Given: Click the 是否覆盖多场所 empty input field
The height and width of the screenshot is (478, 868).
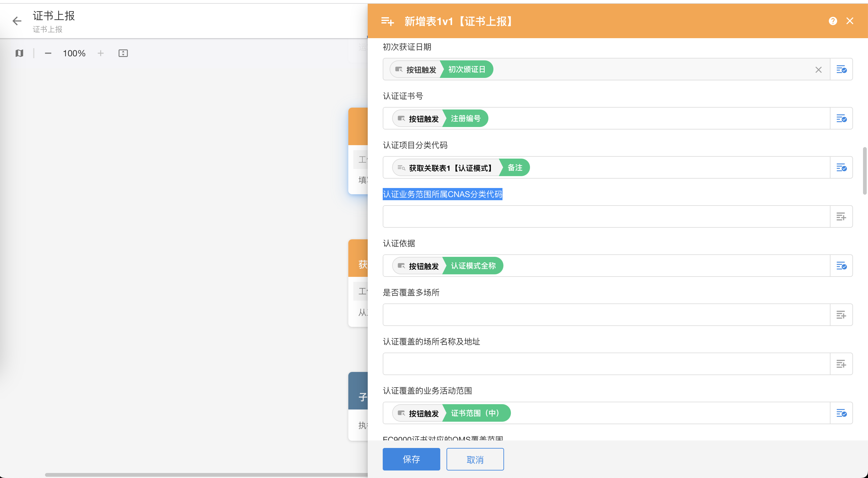Looking at the screenshot, I should tap(606, 315).
